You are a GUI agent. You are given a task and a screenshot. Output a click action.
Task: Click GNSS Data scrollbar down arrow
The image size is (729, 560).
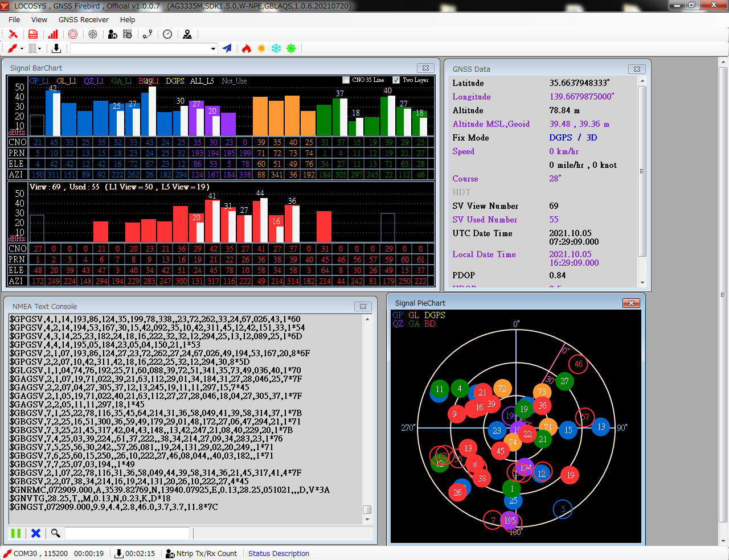pos(642,283)
